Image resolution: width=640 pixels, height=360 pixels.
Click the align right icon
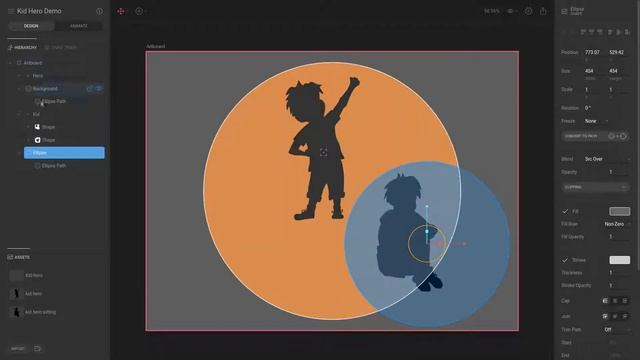(x=600, y=32)
